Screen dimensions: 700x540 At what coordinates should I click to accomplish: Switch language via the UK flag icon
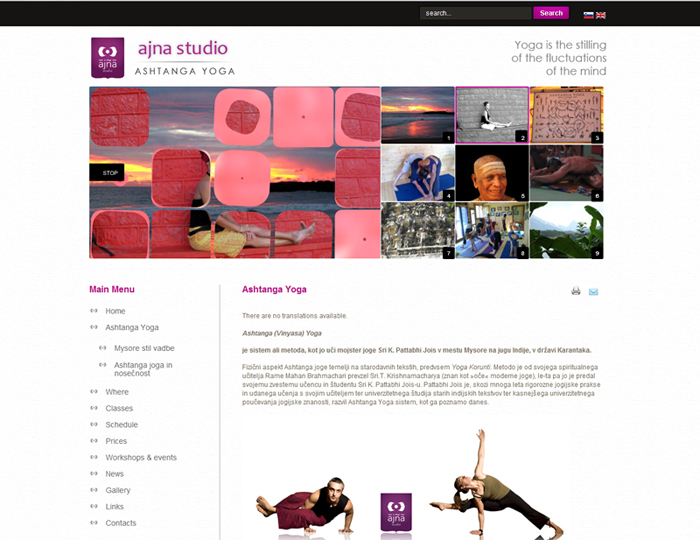[601, 15]
